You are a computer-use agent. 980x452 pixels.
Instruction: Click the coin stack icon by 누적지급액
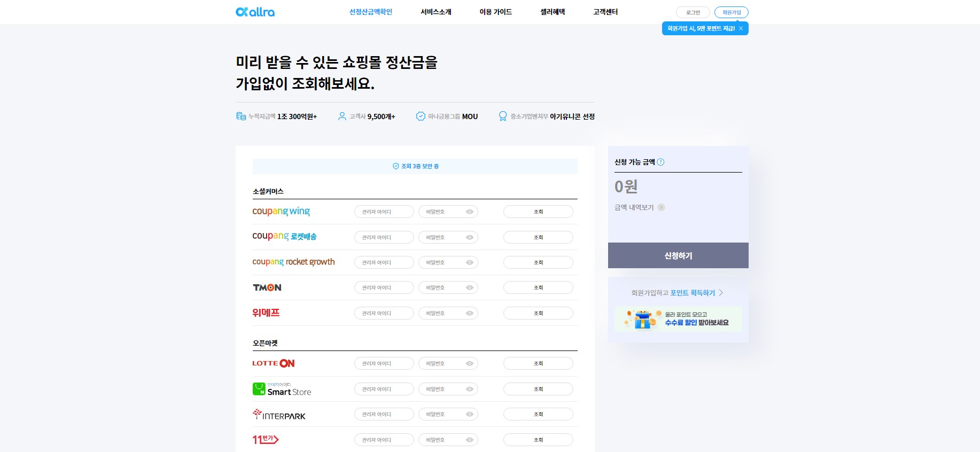pyautogui.click(x=241, y=116)
